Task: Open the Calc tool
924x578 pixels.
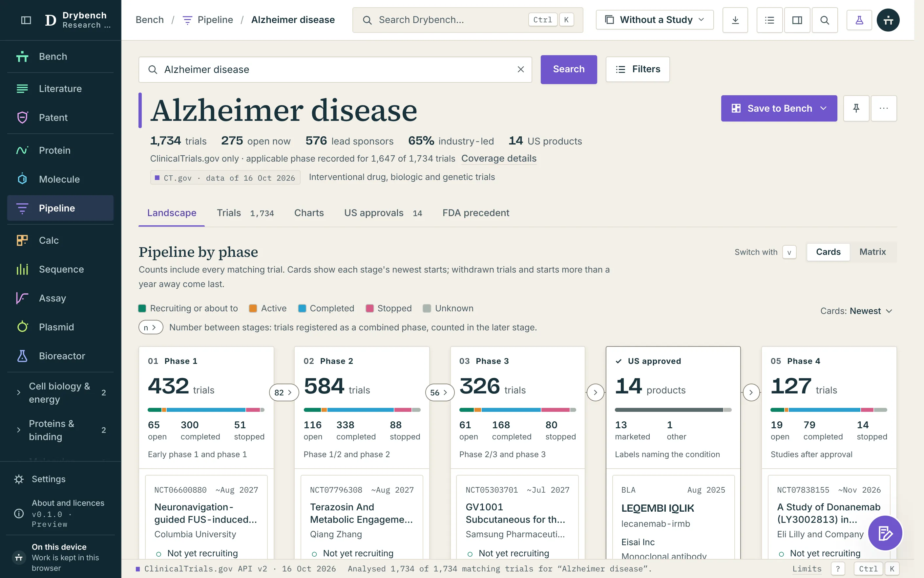Action: pos(60,240)
